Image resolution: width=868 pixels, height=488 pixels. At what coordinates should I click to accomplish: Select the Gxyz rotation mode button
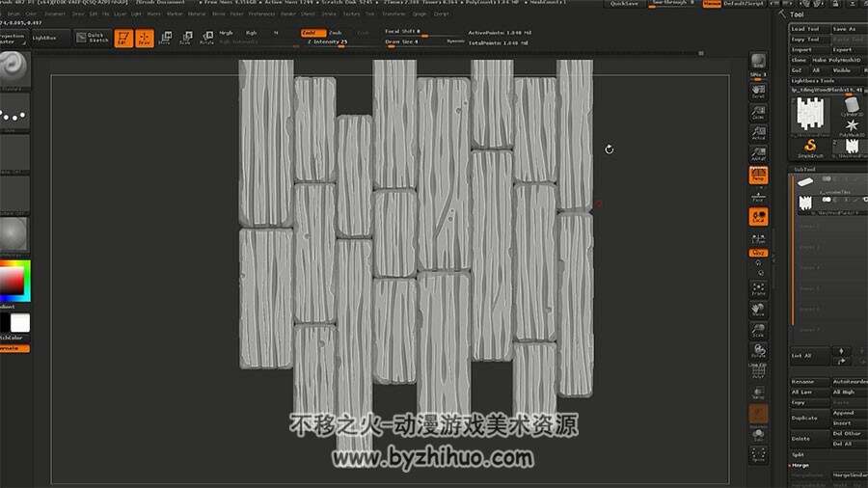[x=758, y=253]
